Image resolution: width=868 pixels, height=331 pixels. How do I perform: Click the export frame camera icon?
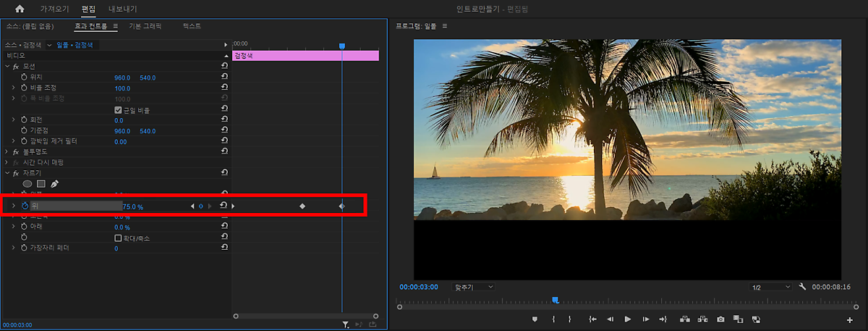pos(720,319)
